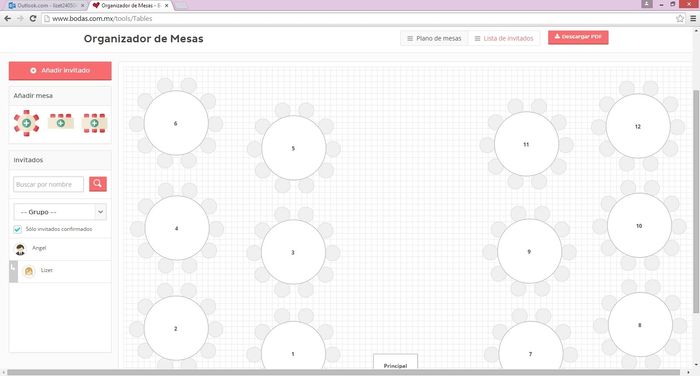Select table 2 on the plan
Image resolution: width=700 pixels, height=376 pixels.
(176, 328)
